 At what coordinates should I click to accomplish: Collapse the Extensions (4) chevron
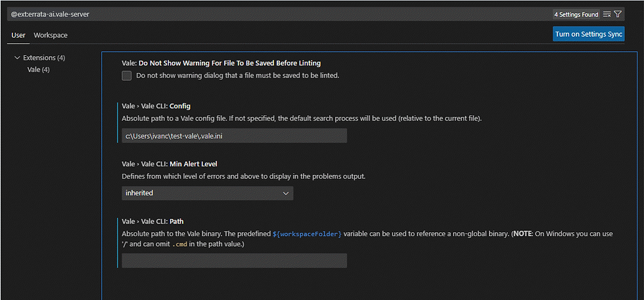17,57
